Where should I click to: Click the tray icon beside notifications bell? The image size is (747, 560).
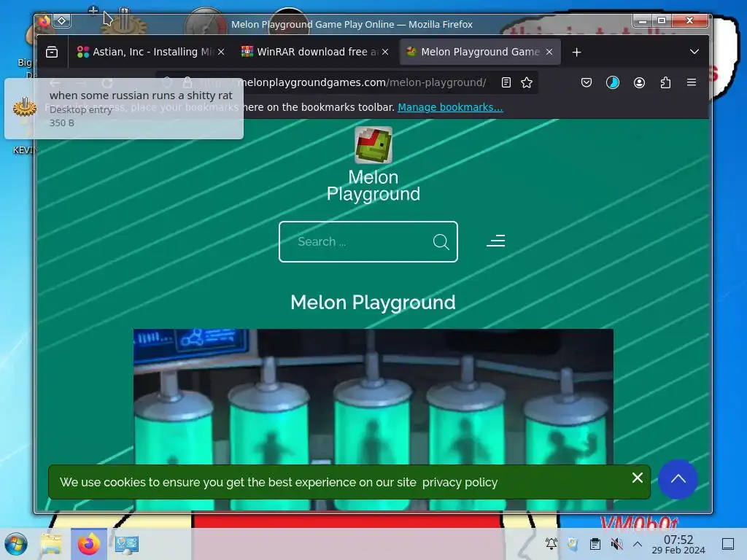pyautogui.click(x=573, y=544)
